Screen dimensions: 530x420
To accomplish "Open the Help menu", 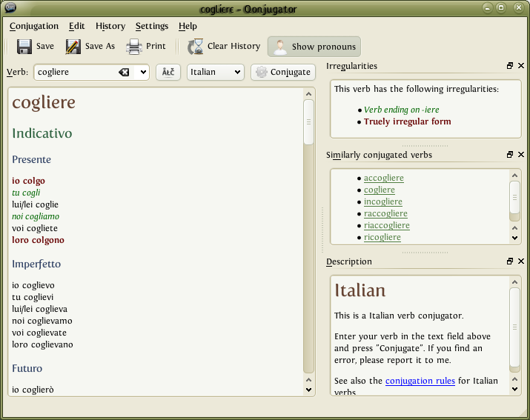I will click(x=188, y=26).
